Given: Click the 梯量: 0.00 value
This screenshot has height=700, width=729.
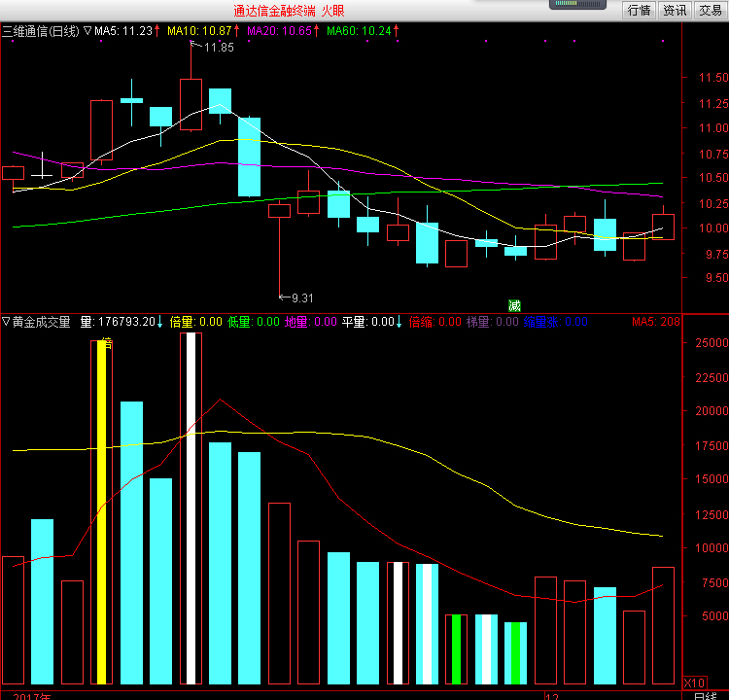Looking at the screenshot, I should pyautogui.click(x=493, y=322).
